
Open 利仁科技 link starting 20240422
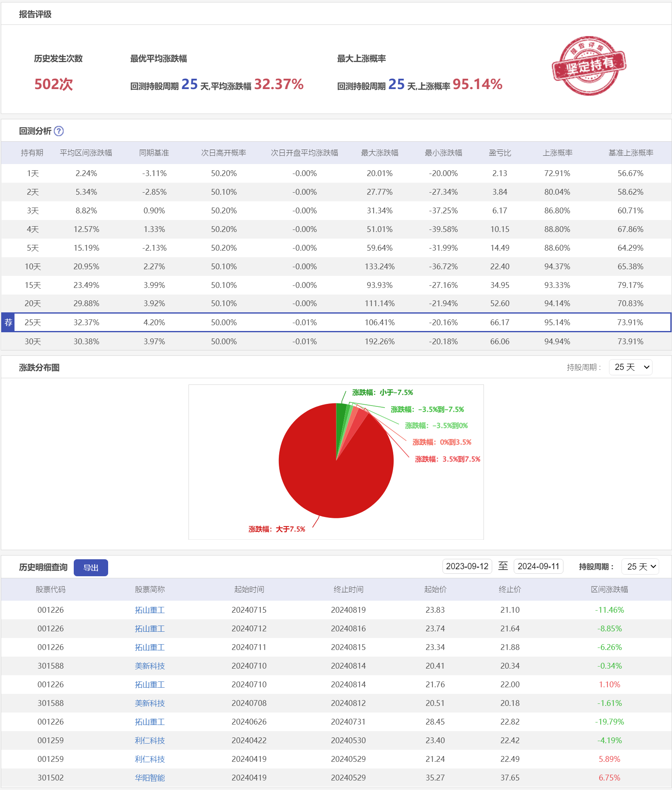150,741
